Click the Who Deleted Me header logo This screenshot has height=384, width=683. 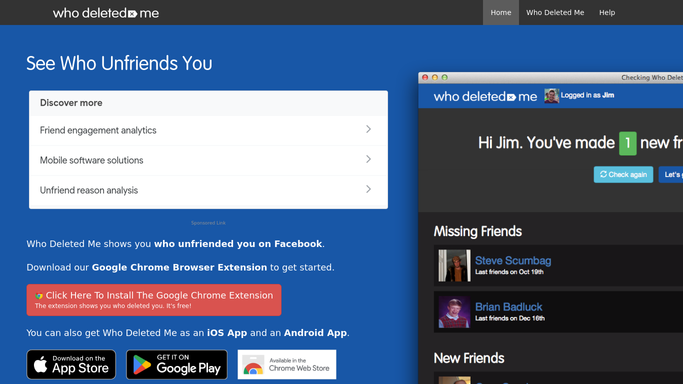(x=106, y=13)
